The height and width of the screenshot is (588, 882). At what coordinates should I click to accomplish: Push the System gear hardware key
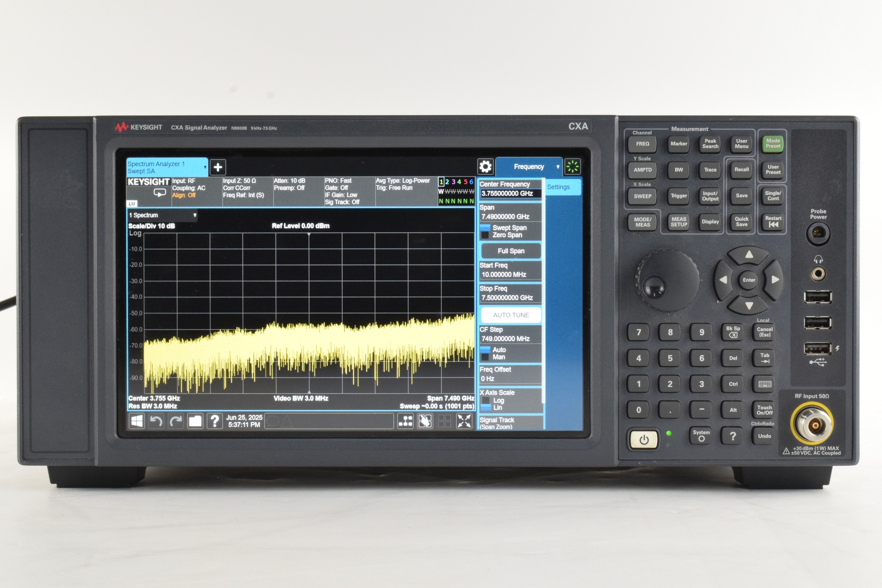click(x=701, y=436)
